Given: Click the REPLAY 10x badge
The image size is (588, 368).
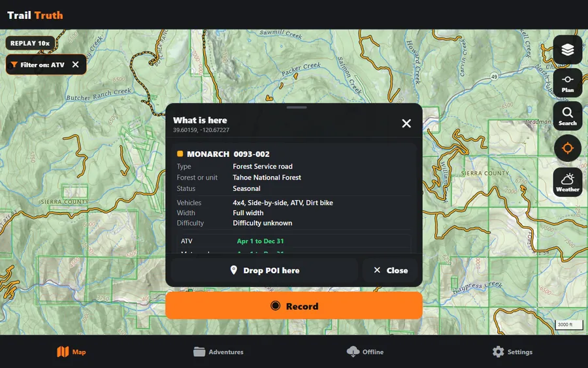Looking at the screenshot, I should coord(30,43).
